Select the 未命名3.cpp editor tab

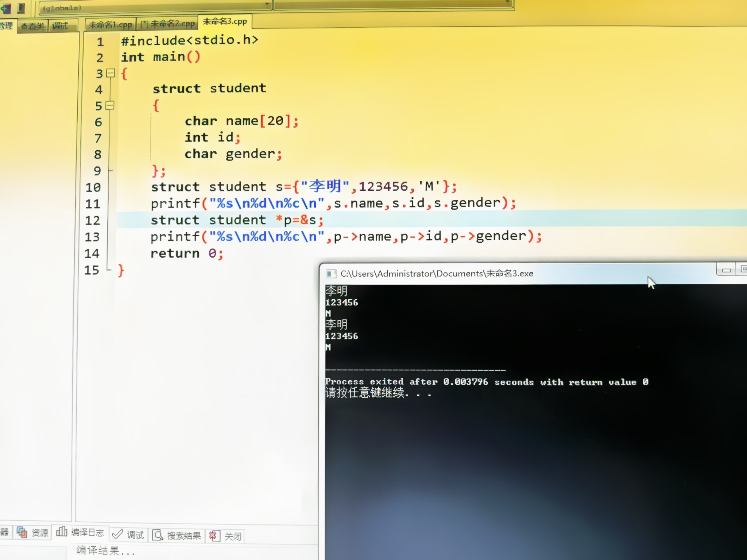[225, 22]
